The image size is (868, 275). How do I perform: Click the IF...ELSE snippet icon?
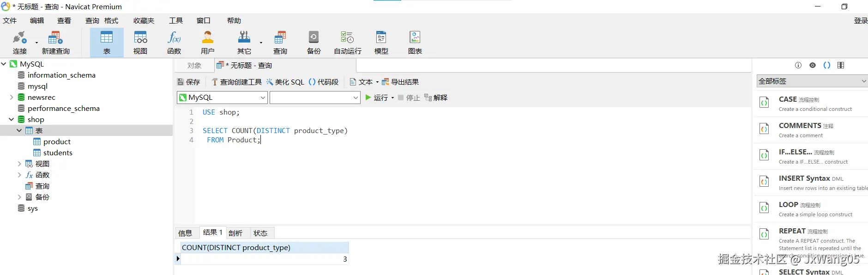[764, 155]
